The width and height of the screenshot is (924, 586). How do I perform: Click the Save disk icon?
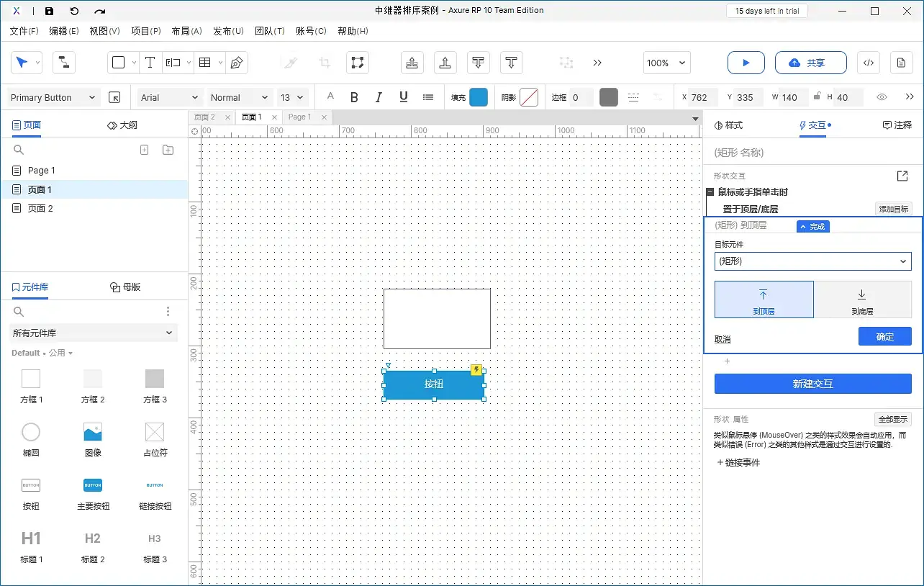(49, 11)
